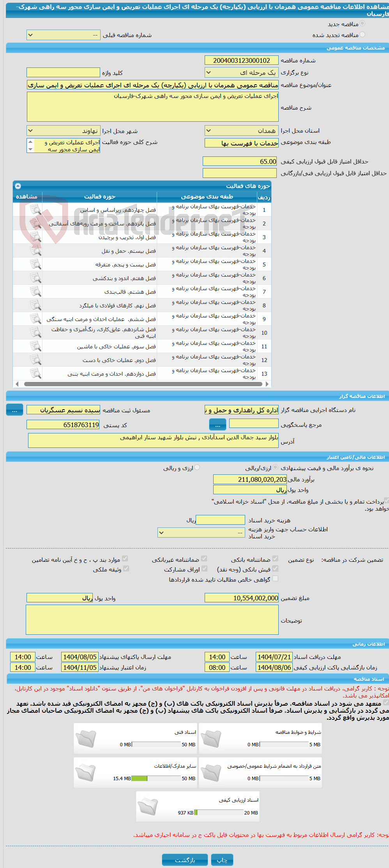Toggle the ضمانتنامه بانکی checkbox
This screenshot has width=389, height=868.
pyautogui.click(x=275, y=559)
